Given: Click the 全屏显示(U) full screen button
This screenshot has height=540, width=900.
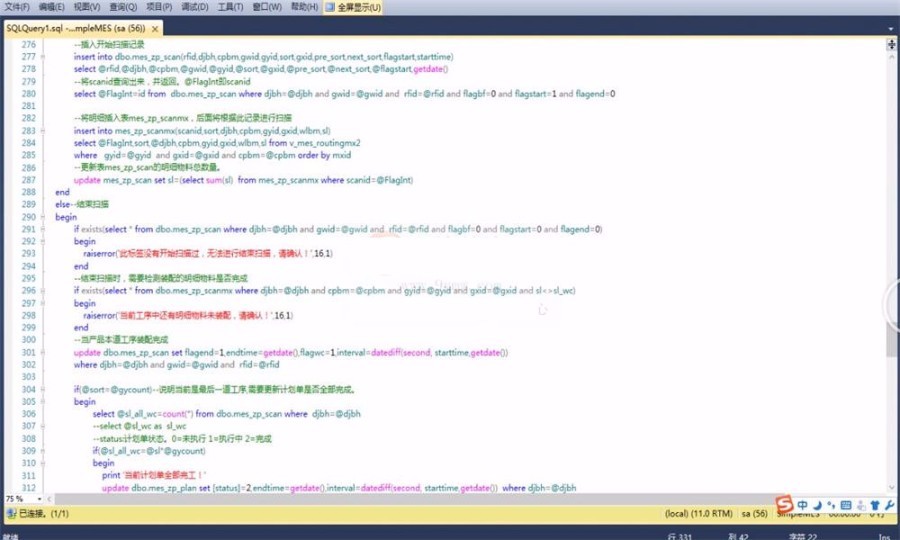Looking at the screenshot, I should point(353,7).
